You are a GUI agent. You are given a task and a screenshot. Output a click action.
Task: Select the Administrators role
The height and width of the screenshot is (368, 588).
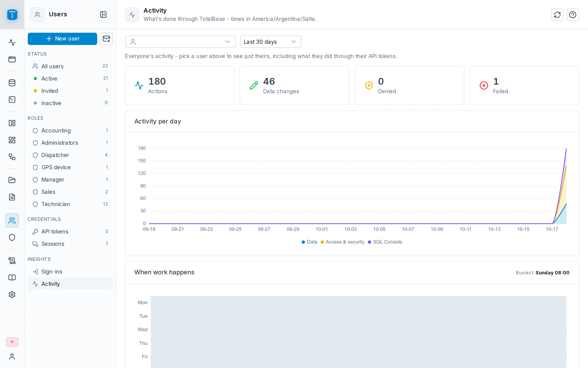point(70,143)
